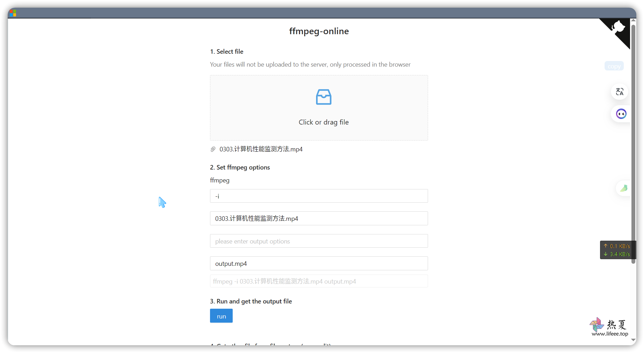Viewport: 644px width, 353px height.
Task: Click the paperclip icon beside uploaded file
Action: pos(213,149)
